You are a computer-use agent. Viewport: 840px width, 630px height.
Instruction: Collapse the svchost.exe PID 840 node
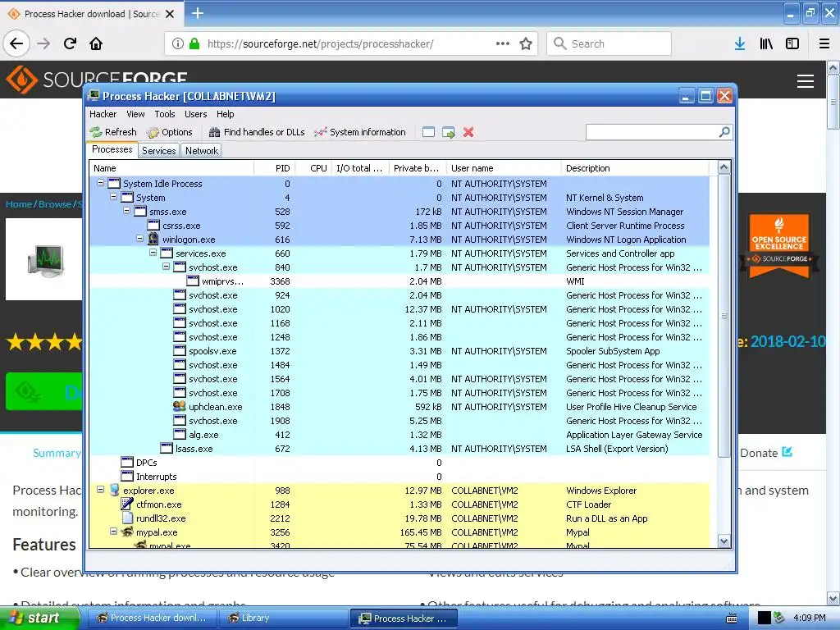166,267
